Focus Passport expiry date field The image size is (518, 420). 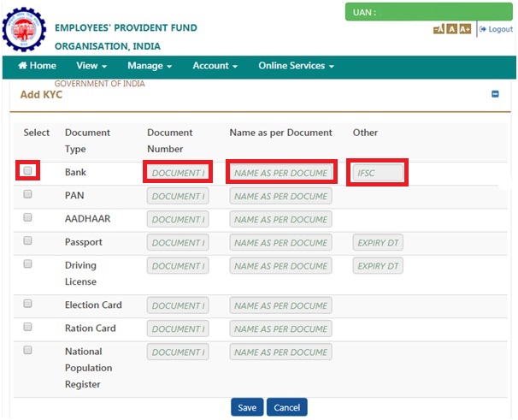point(378,242)
